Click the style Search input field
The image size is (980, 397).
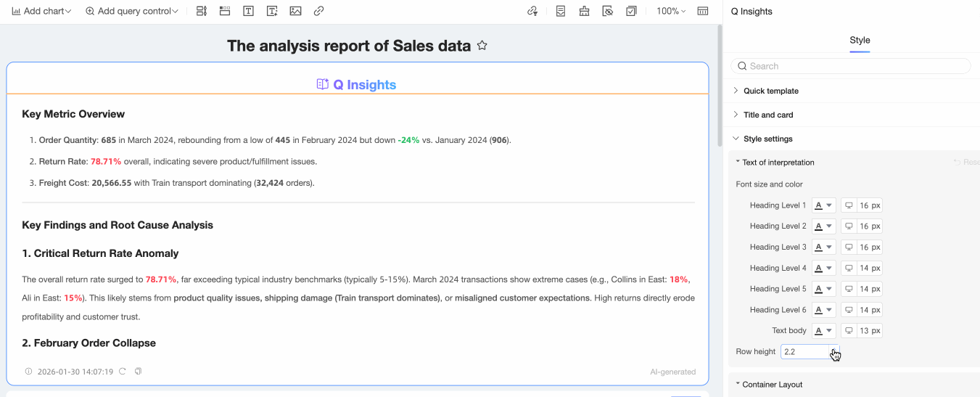coord(856,66)
